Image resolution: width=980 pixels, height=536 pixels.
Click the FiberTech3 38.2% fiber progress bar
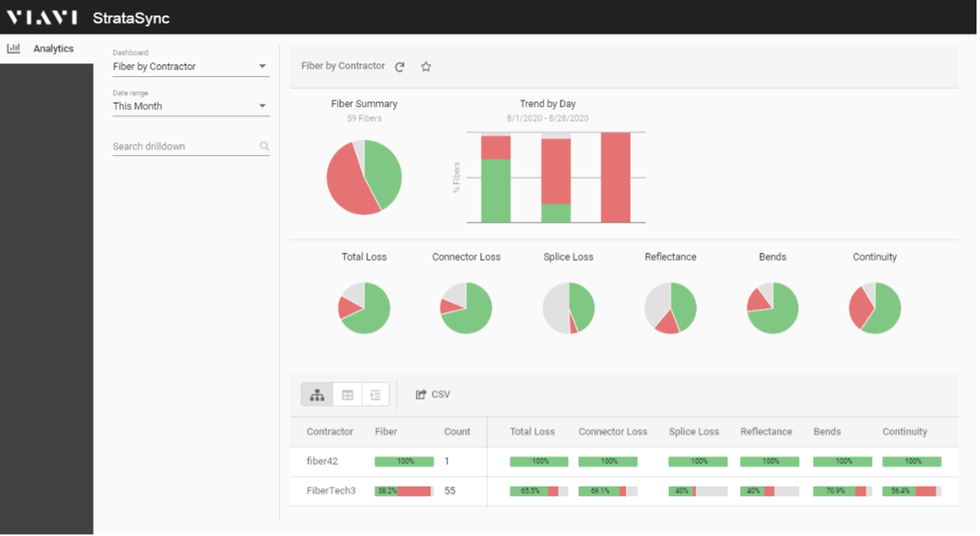point(404,491)
